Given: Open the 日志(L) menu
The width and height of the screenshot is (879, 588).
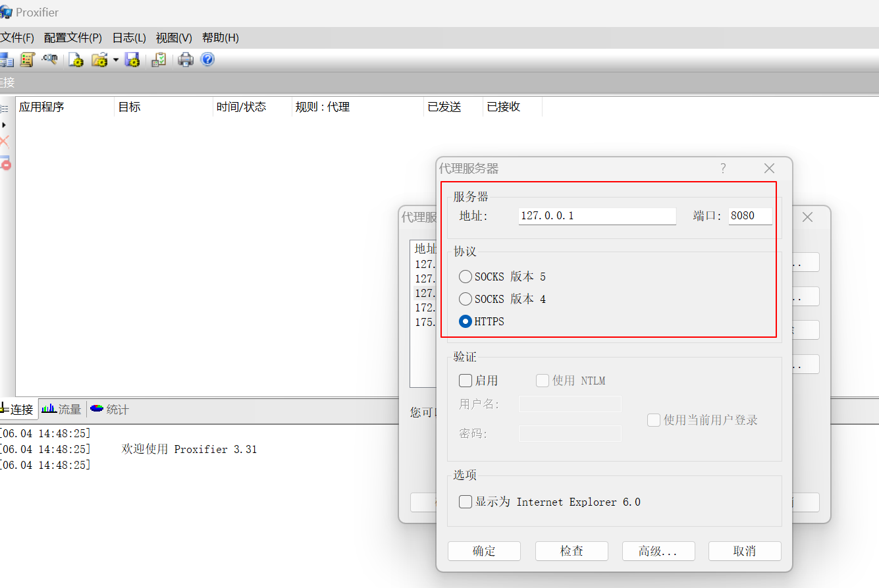Looking at the screenshot, I should coord(129,38).
